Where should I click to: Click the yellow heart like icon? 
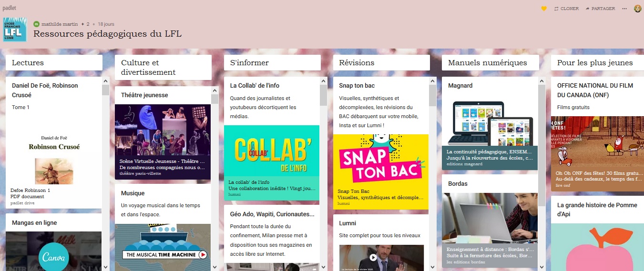click(x=544, y=9)
